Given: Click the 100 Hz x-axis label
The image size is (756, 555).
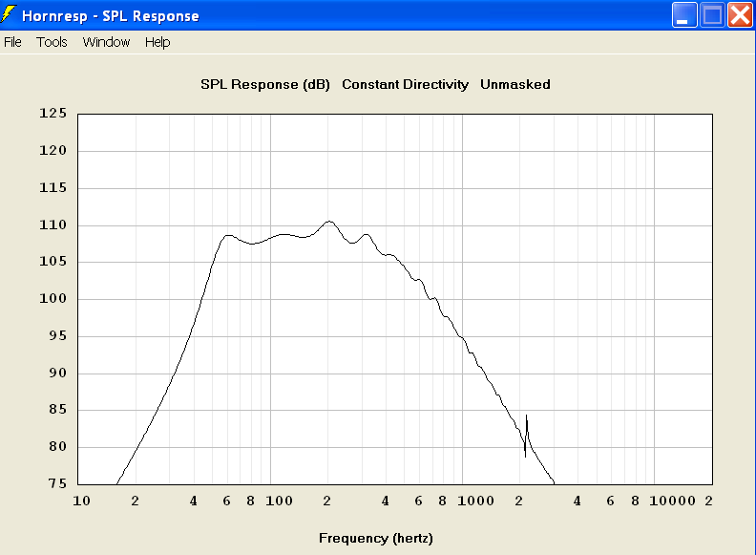Looking at the screenshot, I should 279,501.
